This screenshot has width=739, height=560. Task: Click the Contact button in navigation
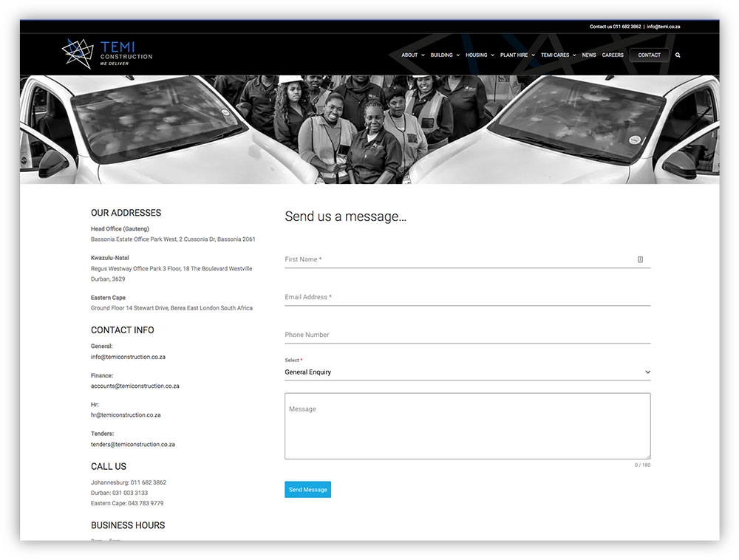click(649, 55)
